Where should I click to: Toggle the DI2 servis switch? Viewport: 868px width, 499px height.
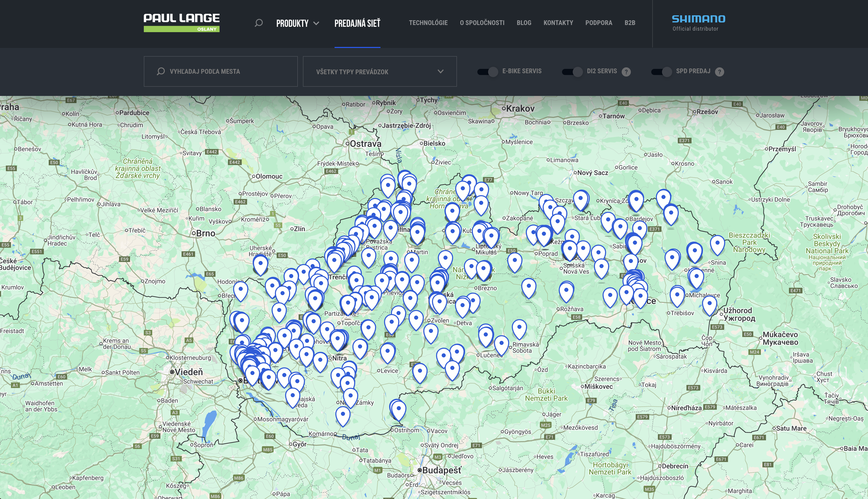(x=572, y=72)
